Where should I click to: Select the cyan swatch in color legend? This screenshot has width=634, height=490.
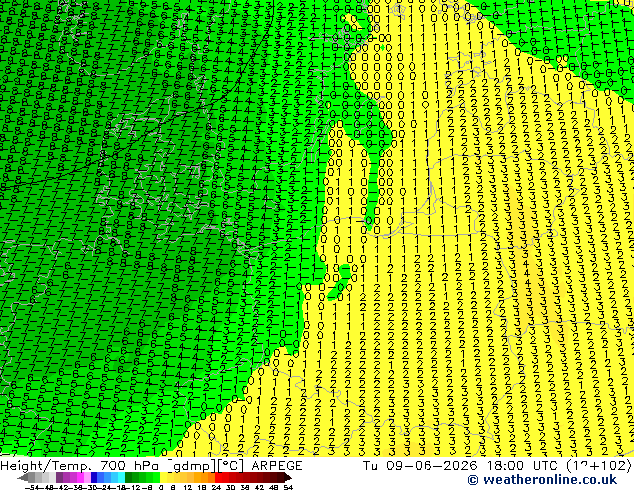[x=121, y=477]
